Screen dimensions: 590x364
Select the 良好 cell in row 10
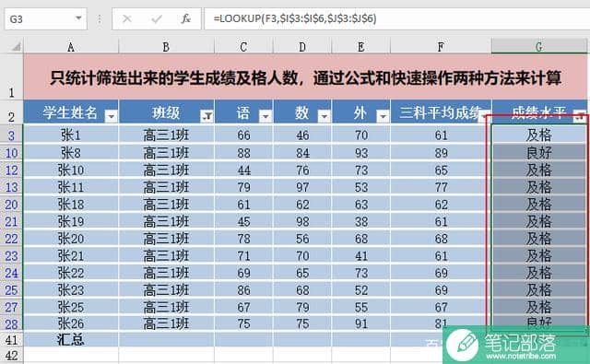click(x=538, y=153)
